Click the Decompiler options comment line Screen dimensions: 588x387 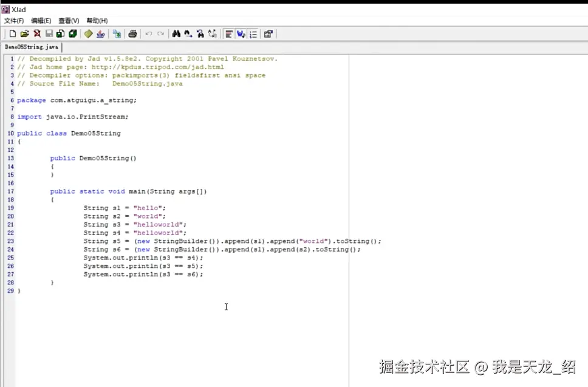(142, 75)
